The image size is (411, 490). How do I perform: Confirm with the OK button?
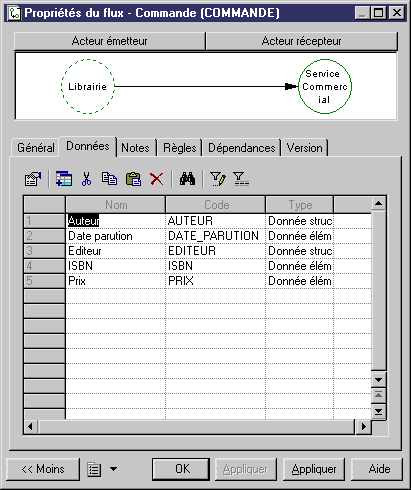coord(181,469)
